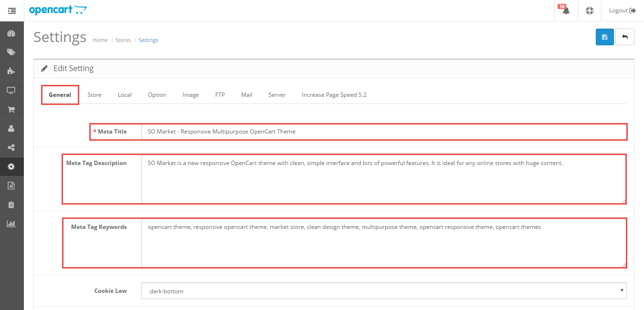This screenshot has width=644, height=310.
Task: Open the Dashboard sidebar icon
Action: point(11,33)
